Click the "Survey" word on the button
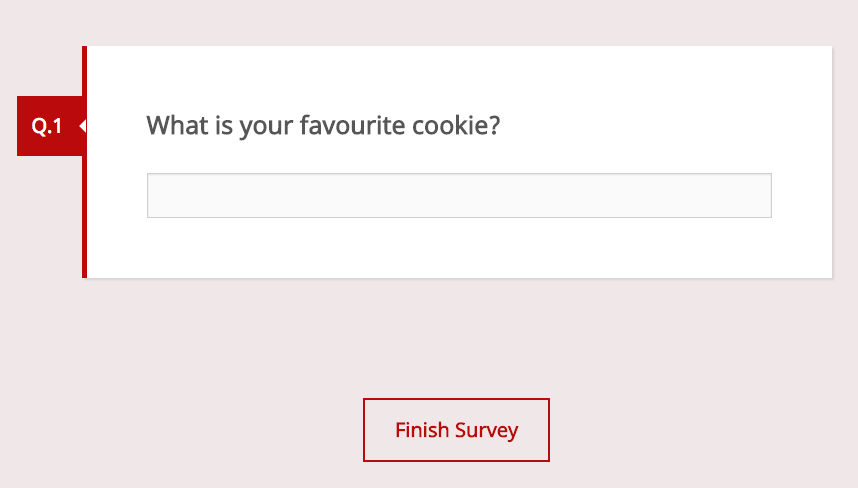The width and height of the screenshot is (858, 488). point(486,430)
